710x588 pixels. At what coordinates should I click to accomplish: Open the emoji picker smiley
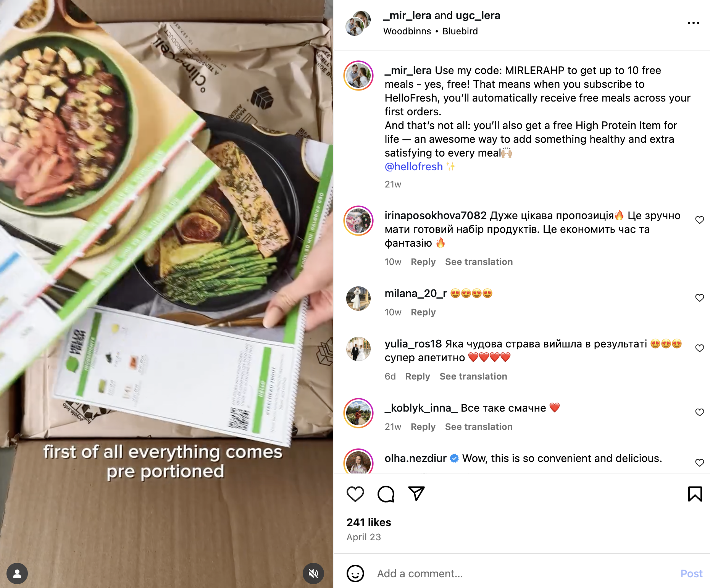(355, 573)
